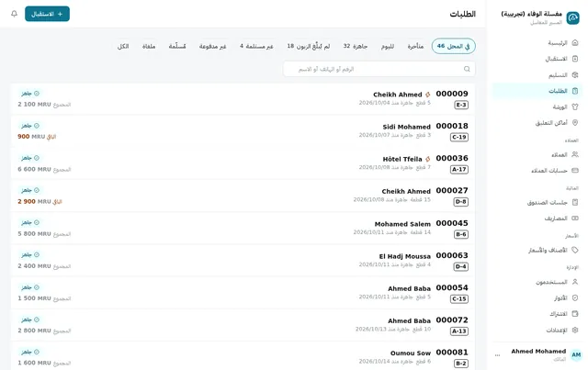Open الاشتراك subscription icon
The image size is (588, 370).
pyautogui.click(x=575, y=314)
